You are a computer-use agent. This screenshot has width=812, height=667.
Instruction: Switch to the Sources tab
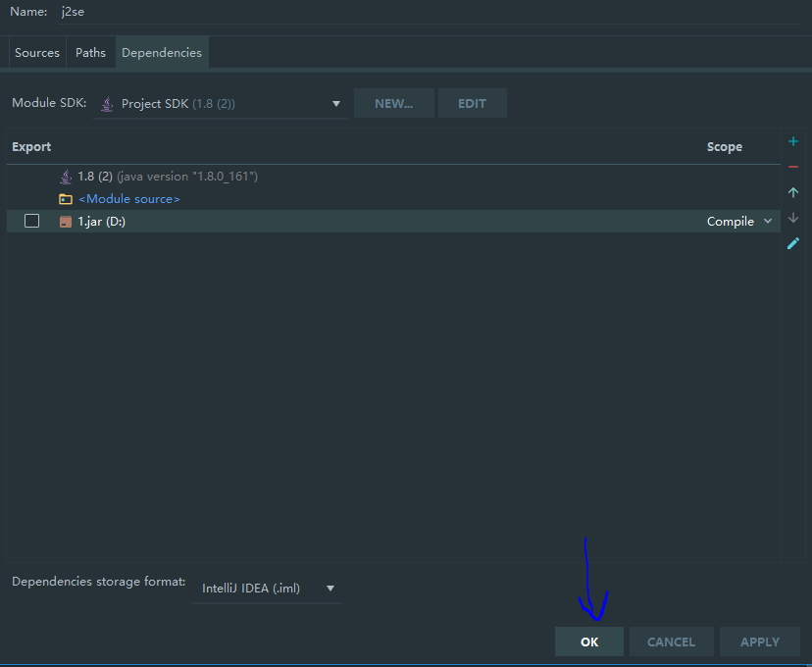37,53
